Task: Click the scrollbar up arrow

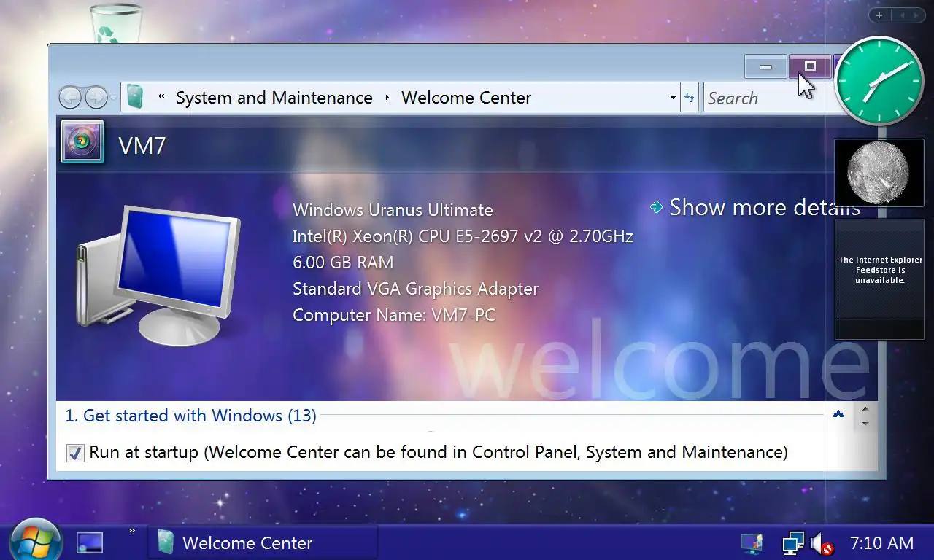Action: tap(865, 409)
